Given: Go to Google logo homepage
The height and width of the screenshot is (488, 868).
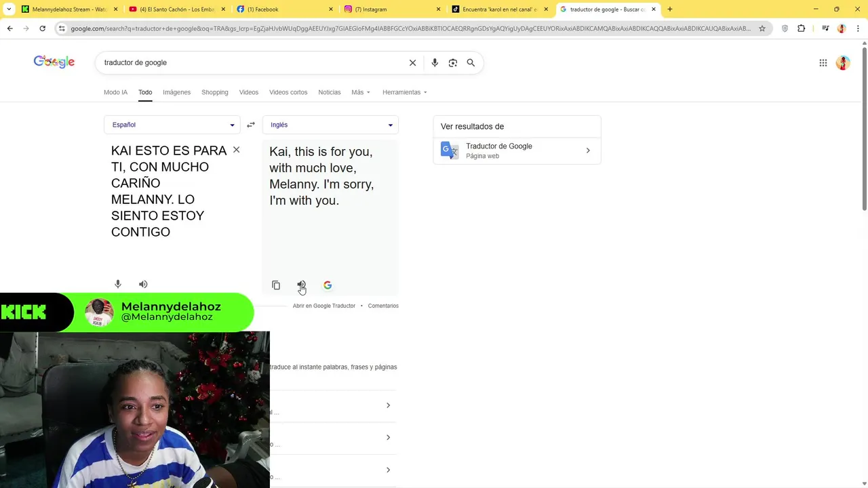Looking at the screenshot, I should (54, 62).
